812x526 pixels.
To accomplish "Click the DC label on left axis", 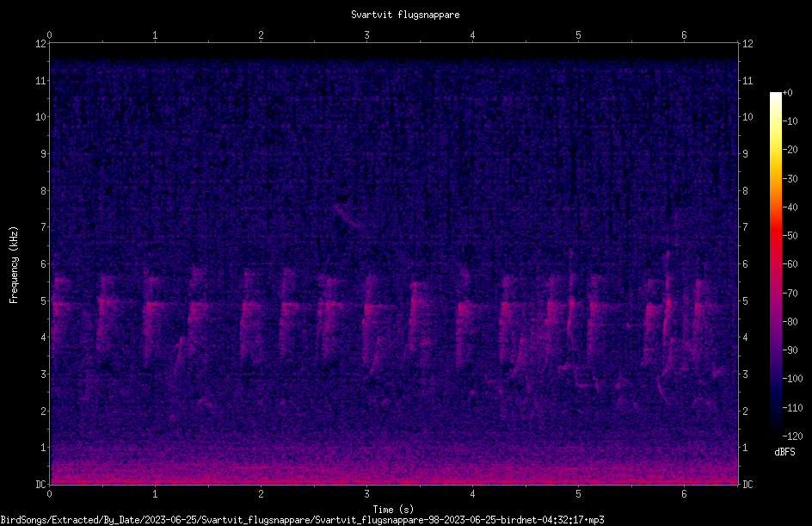I will [40, 485].
